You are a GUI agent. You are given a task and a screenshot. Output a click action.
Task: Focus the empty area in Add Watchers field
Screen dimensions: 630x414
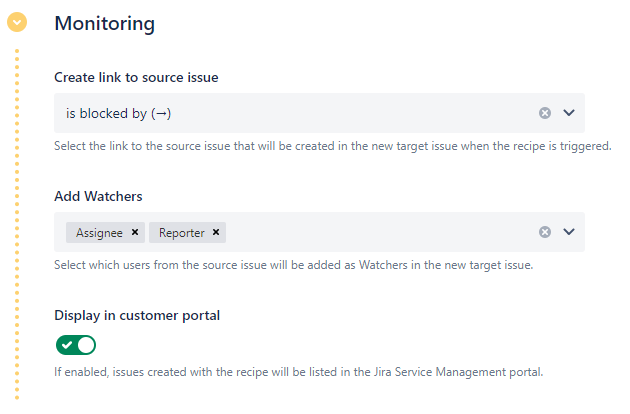tap(380, 232)
